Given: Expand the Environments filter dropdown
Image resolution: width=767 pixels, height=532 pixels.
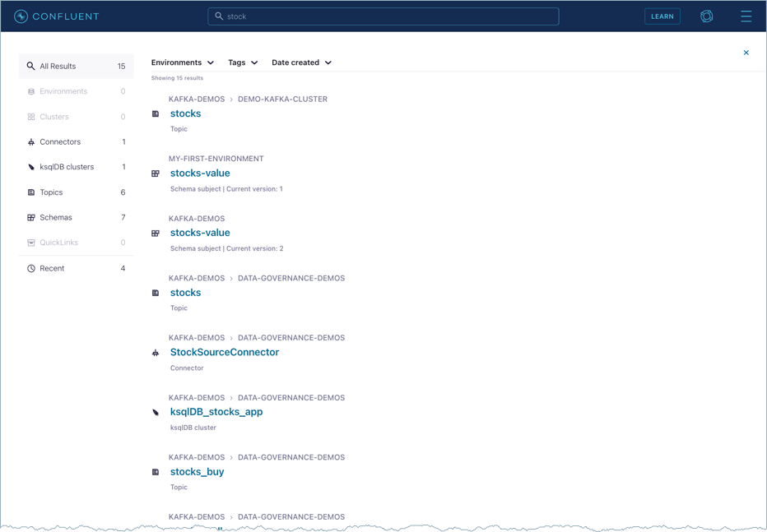Looking at the screenshot, I should [x=183, y=62].
